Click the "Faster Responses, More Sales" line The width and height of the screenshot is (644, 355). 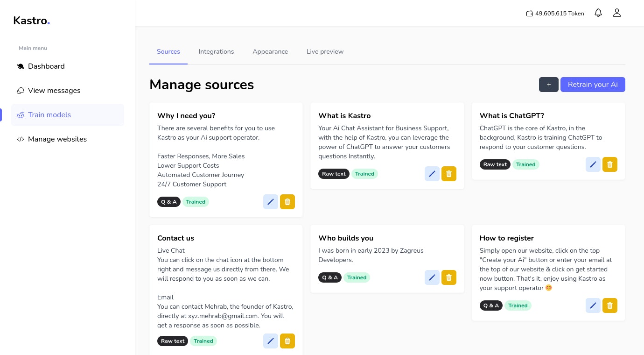tap(201, 156)
